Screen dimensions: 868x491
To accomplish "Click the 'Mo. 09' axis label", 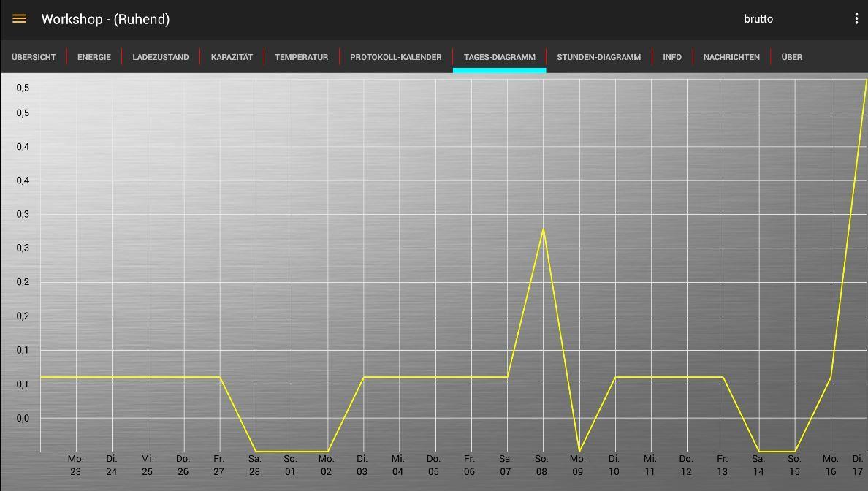I will [577, 465].
